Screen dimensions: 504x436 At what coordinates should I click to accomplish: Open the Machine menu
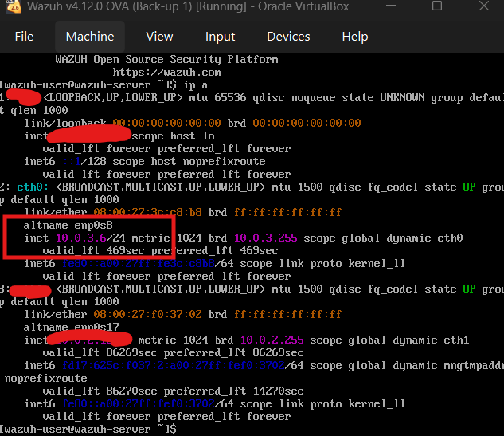(90, 37)
